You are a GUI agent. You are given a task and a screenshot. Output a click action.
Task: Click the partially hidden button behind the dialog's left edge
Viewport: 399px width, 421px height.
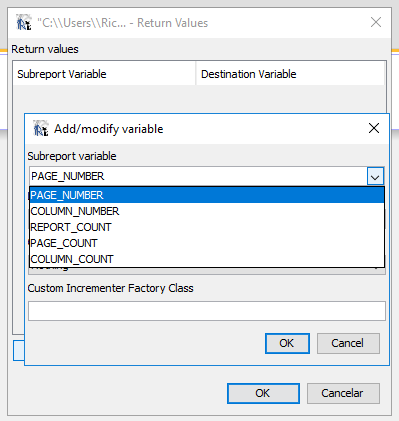click(19, 350)
